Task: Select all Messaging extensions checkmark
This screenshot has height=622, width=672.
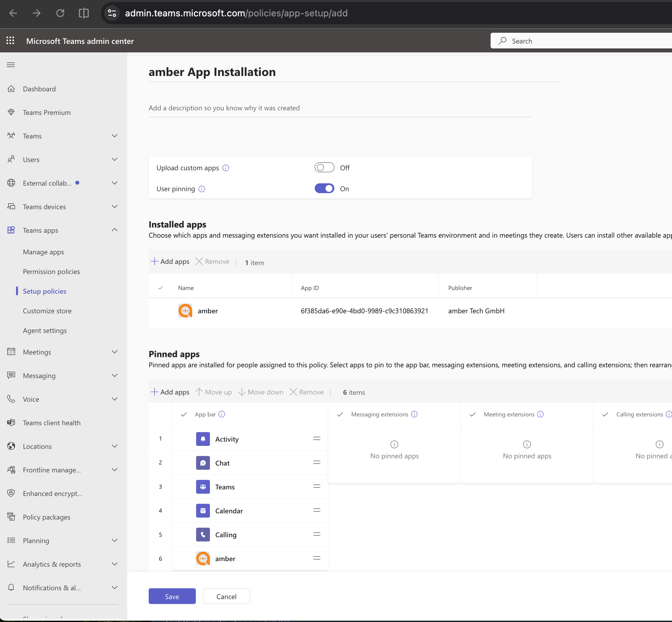Action: [340, 414]
